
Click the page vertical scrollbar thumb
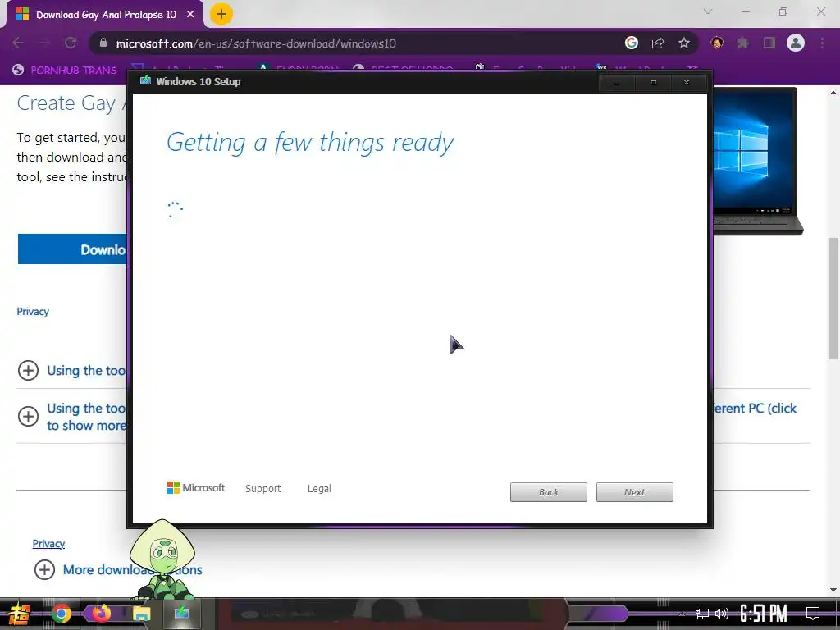point(833,298)
